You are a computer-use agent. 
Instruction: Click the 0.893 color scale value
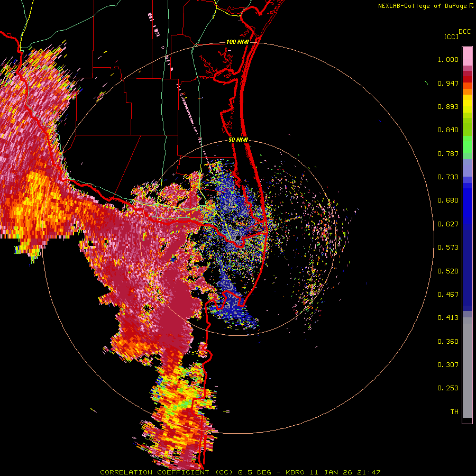[448, 106]
